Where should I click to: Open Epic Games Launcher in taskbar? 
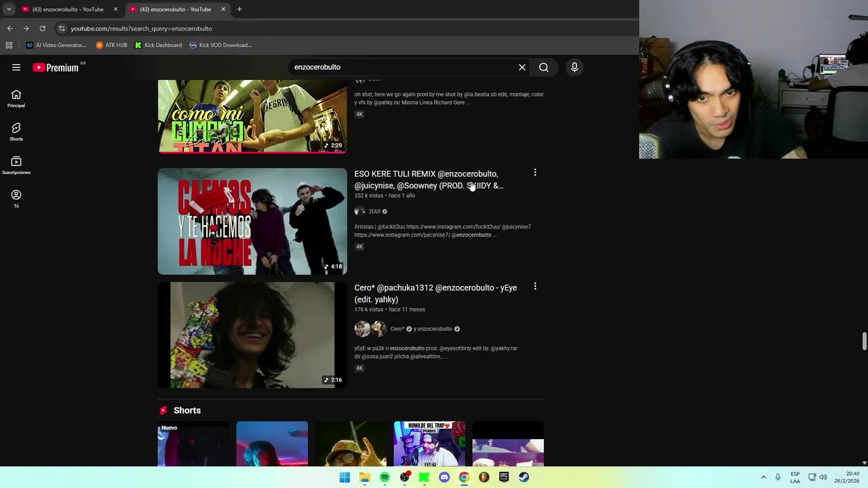pyautogui.click(x=504, y=477)
